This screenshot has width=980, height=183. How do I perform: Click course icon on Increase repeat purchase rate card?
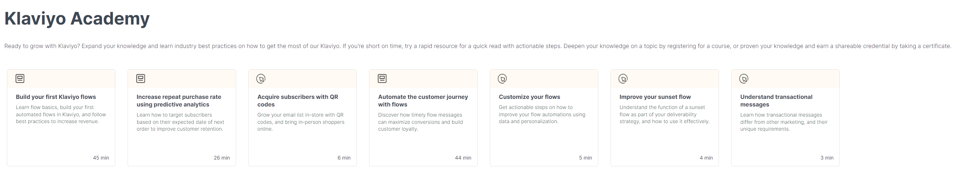tap(141, 79)
